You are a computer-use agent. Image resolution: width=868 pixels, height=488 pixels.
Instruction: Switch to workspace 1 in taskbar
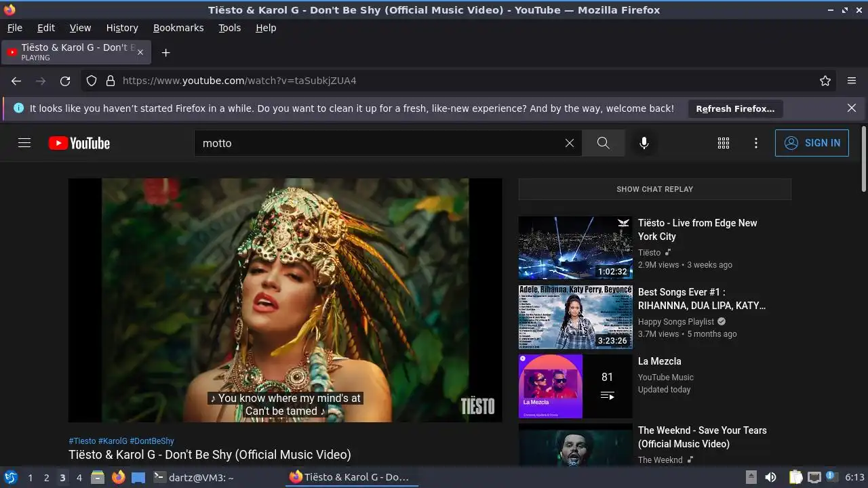pyautogui.click(x=30, y=478)
